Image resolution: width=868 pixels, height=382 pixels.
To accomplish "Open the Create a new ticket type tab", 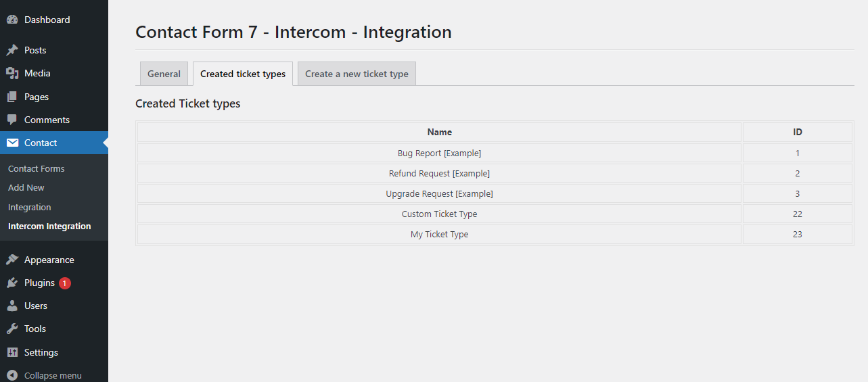I will tap(357, 74).
